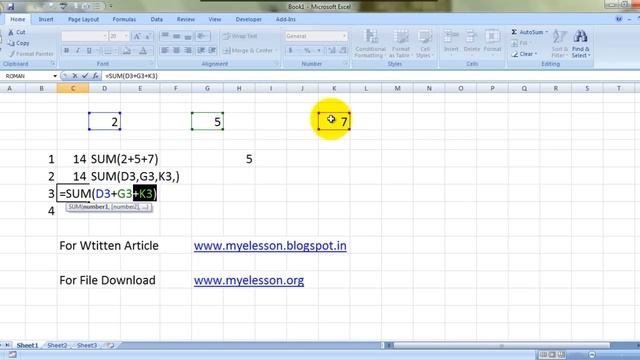Click the Font Color letter A swatch
Viewport: 640px width, 360px height.
pos(143,51)
